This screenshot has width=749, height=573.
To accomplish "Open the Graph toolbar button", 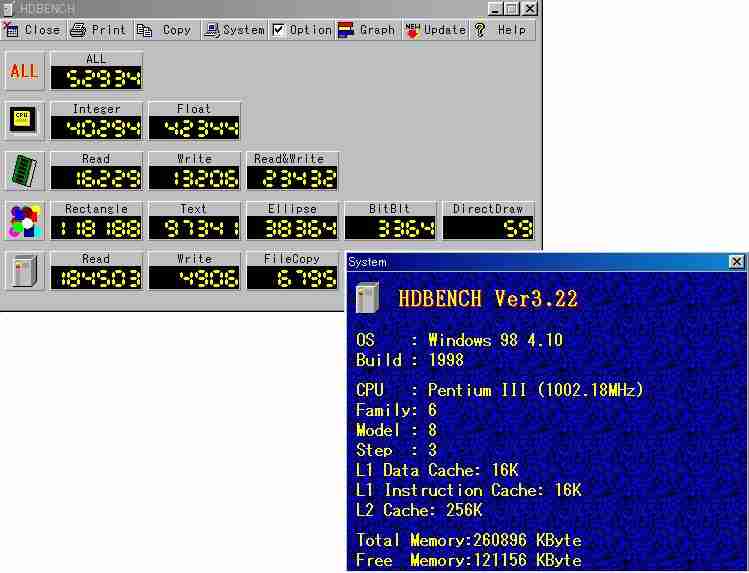I will (x=368, y=30).
